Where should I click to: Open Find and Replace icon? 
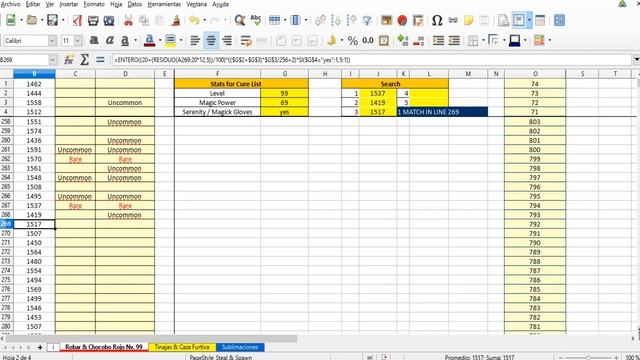pos(240,20)
